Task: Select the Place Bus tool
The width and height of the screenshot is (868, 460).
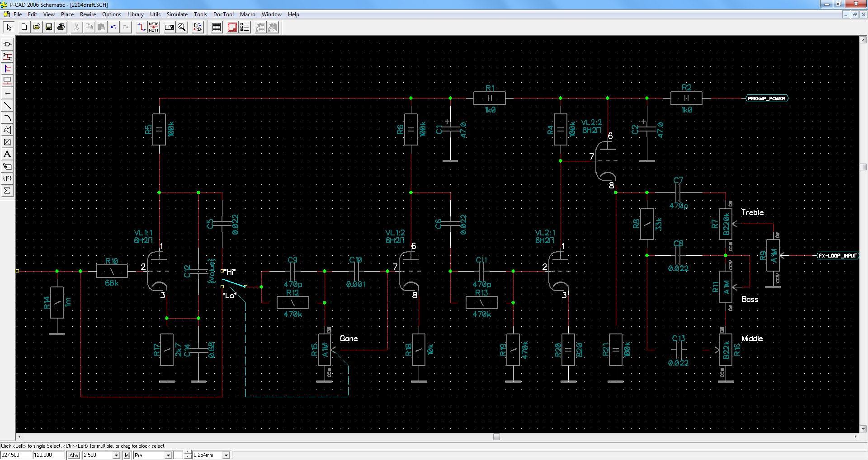Action: (x=7, y=69)
